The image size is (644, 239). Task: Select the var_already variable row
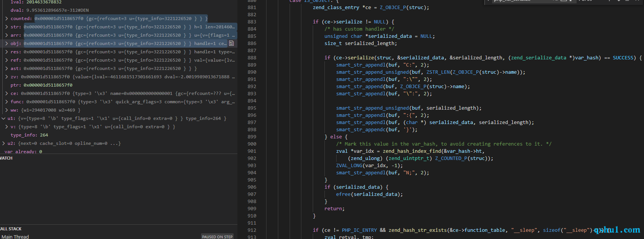coord(119,151)
